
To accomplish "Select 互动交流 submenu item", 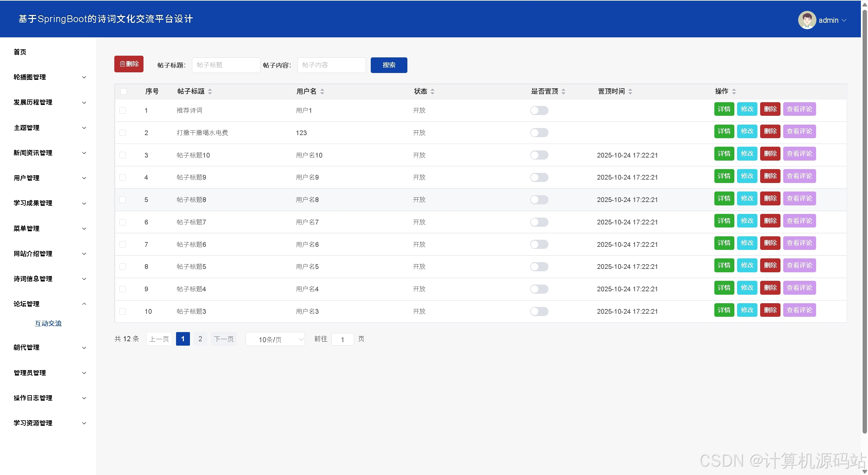I will pyautogui.click(x=48, y=324).
